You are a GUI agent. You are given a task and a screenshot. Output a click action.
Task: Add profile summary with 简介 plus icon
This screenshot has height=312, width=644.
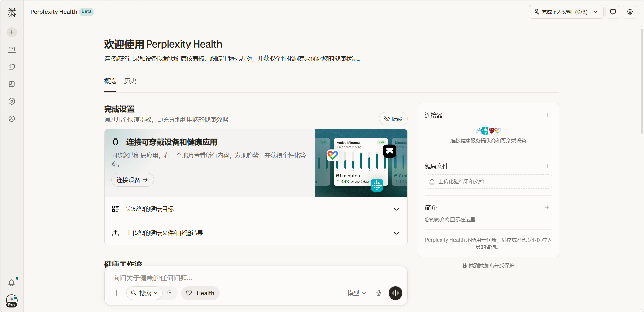[547, 207]
